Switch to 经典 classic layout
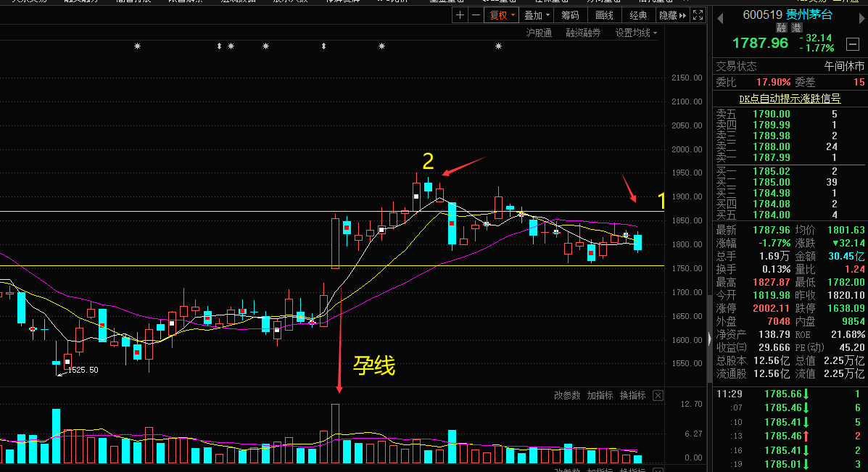Viewport: 868px width, 472px height. (638, 15)
